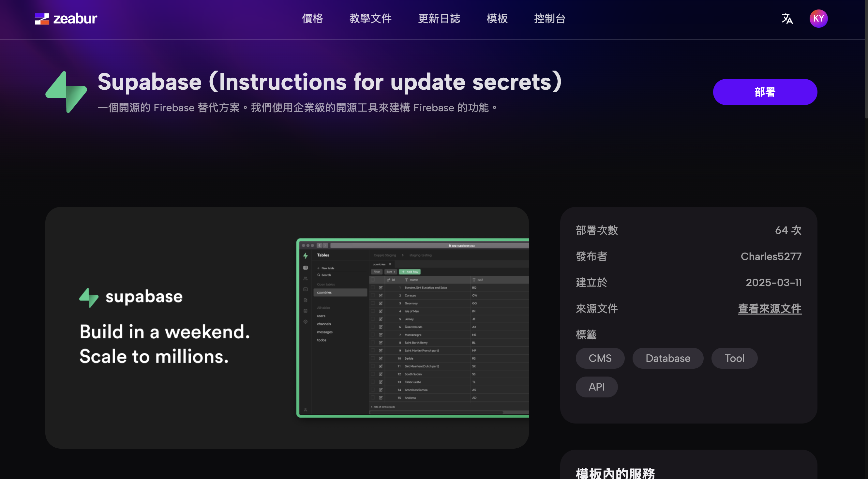Select the API tag
868x479 pixels.
(596, 387)
